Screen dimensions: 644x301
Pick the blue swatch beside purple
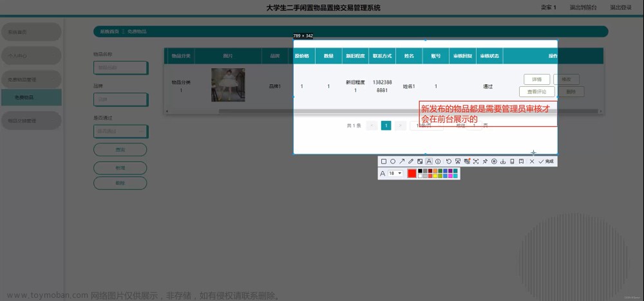(x=445, y=170)
